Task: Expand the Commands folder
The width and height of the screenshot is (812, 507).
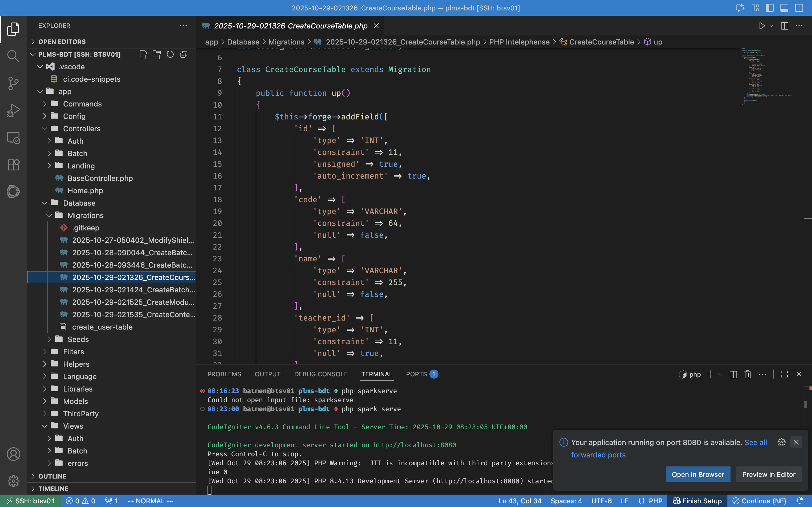Action: tap(82, 104)
